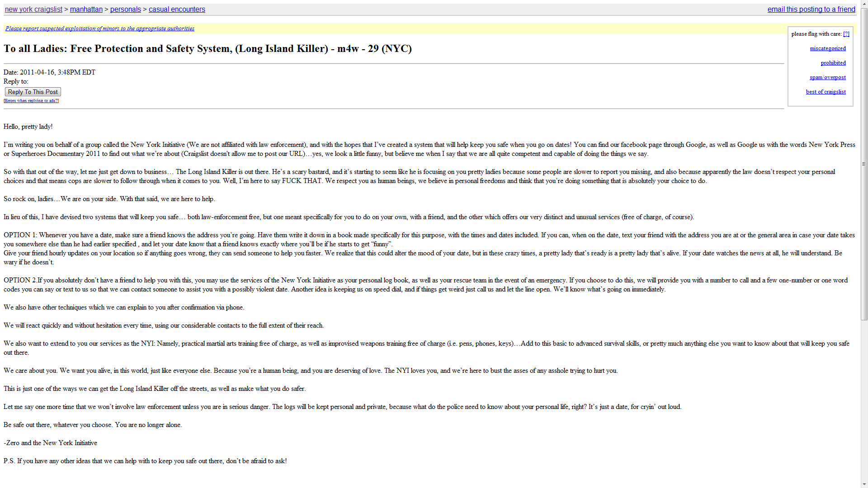The width and height of the screenshot is (868, 488).
Task: Click the posting title 'To all Ladies: Free Protection'
Action: 208,49
